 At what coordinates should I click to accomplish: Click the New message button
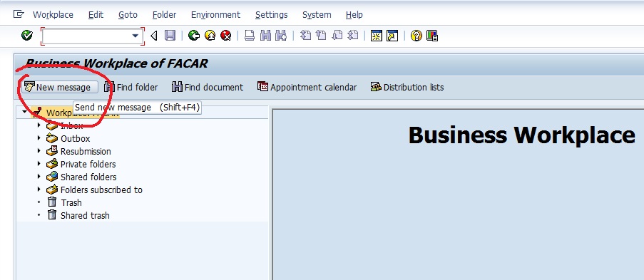point(60,87)
